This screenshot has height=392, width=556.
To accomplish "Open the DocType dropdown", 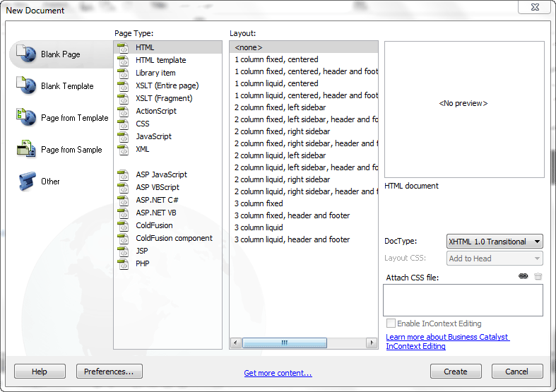I will point(495,242).
